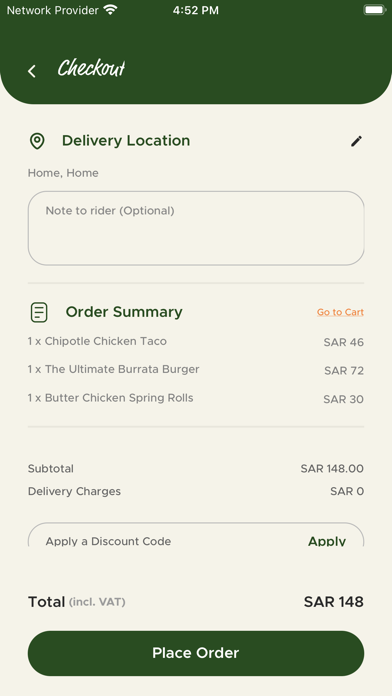Viewport: 392px width, 696px height.
Task: Click the Place Order button
Action: (196, 653)
